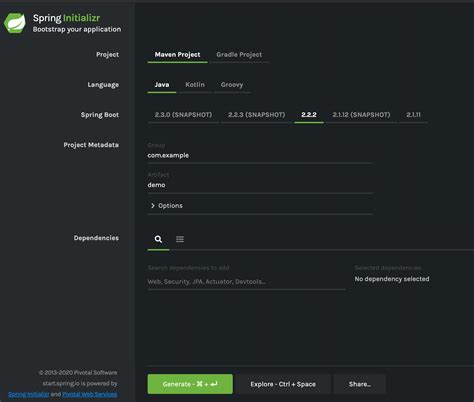This screenshot has height=402, width=474.
Task: Switch to the dependency list view icon
Action: coord(180,239)
